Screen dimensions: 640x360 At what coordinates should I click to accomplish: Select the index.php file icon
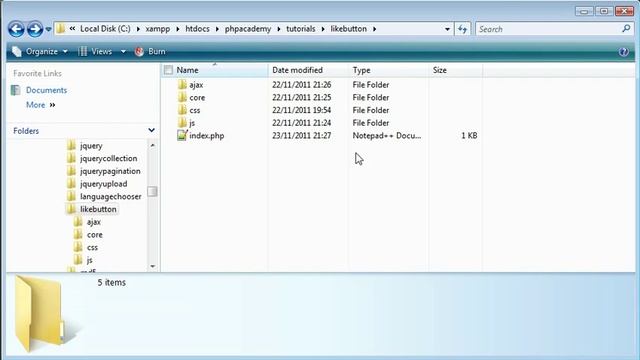(182, 135)
